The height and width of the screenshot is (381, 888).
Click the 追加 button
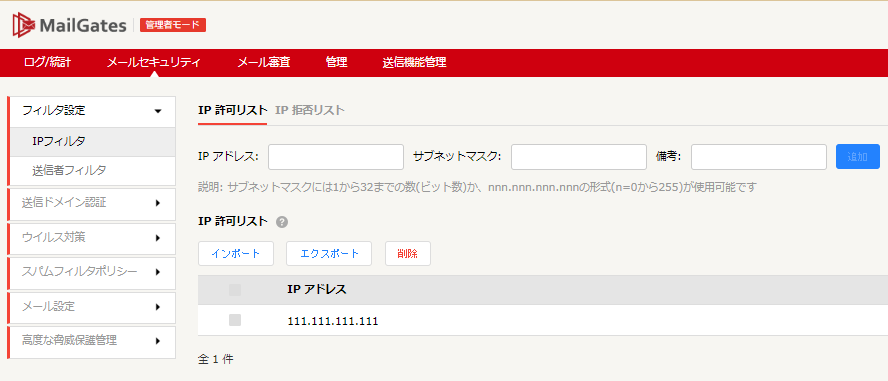(x=858, y=157)
